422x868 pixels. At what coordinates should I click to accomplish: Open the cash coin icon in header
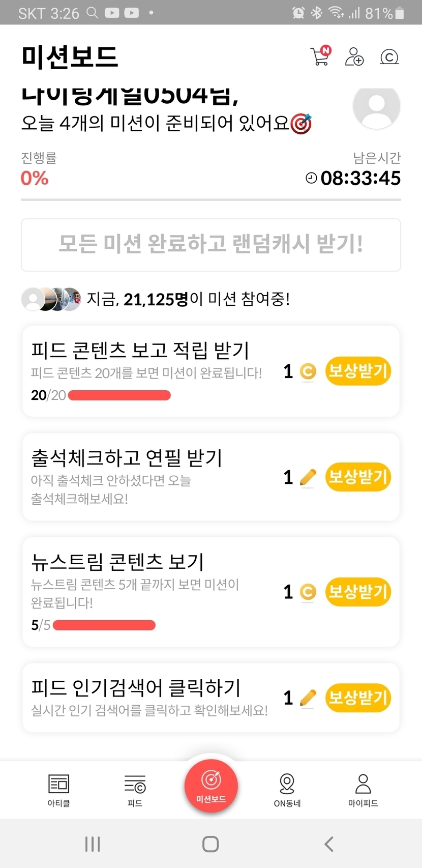[389, 57]
